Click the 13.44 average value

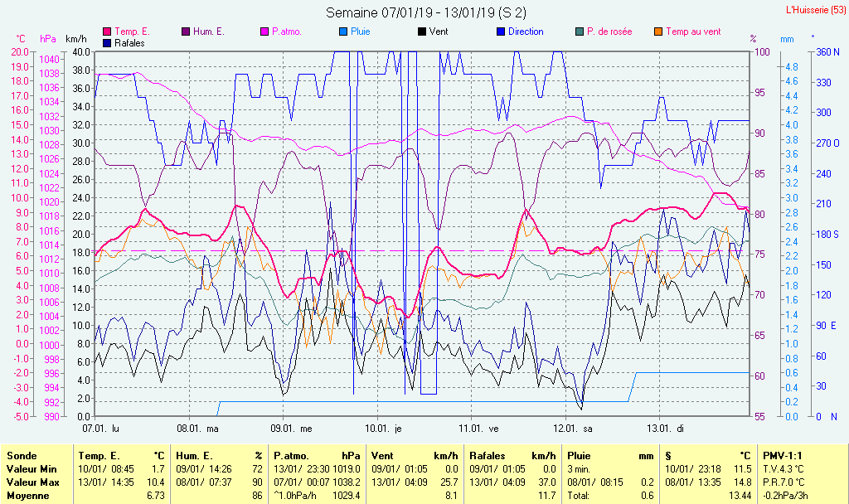pos(740,496)
